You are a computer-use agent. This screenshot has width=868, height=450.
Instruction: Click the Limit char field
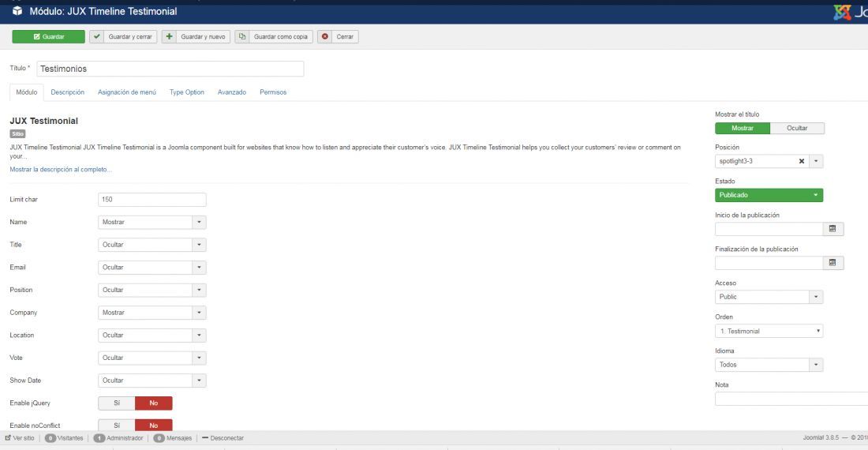coord(152,199)
